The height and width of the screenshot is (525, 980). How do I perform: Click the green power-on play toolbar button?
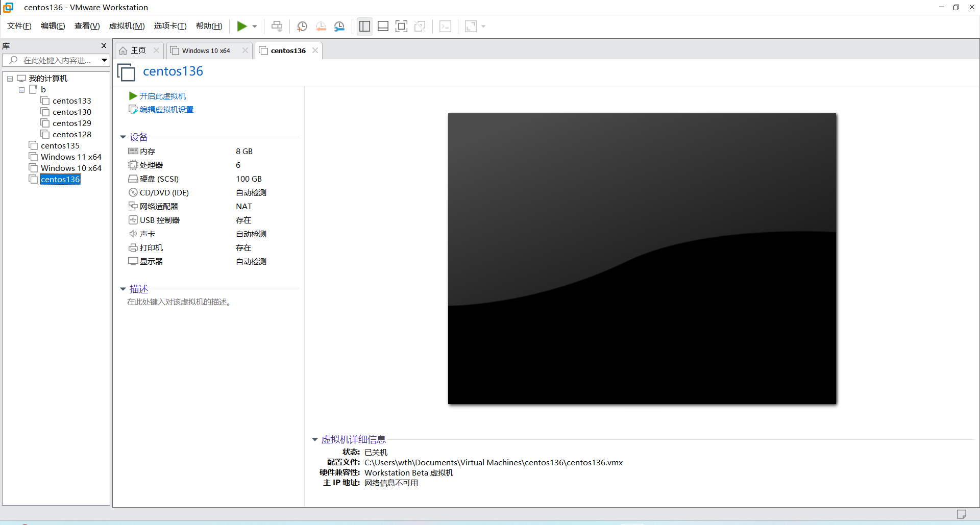[242, 26]
